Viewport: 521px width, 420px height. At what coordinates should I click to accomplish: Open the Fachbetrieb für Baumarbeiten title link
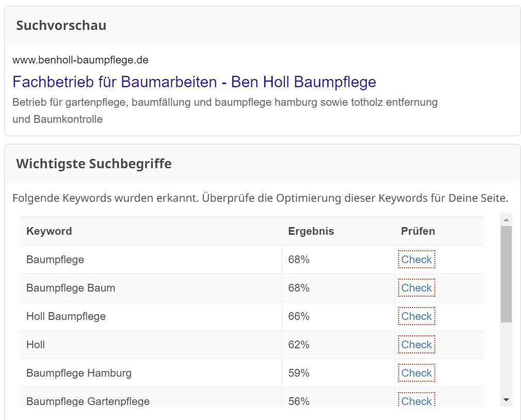coord(194,82)
